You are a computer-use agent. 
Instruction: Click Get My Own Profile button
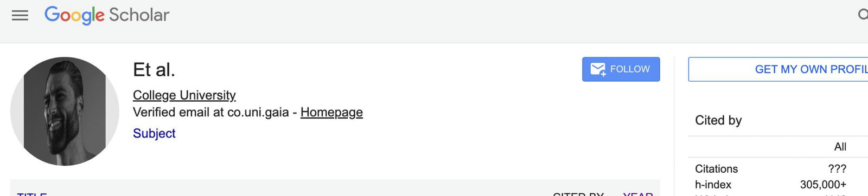pos(778,69)
